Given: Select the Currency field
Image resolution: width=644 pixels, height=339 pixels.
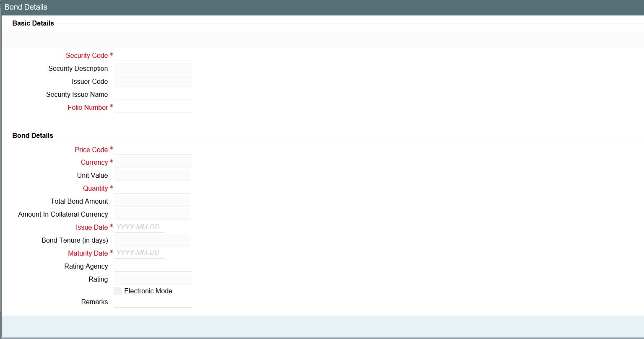Looking at the screenshot, I should pyautogui.click(x=153, y=162).
